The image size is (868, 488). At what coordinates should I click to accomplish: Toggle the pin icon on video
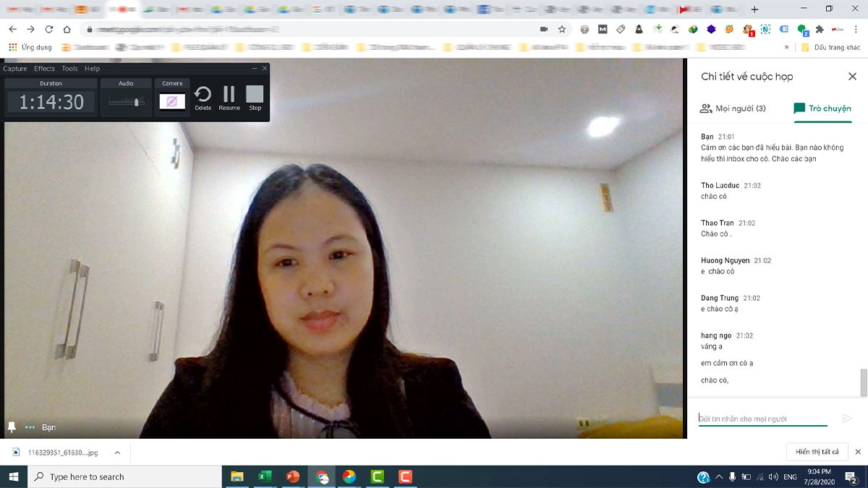tap(12, 427)
